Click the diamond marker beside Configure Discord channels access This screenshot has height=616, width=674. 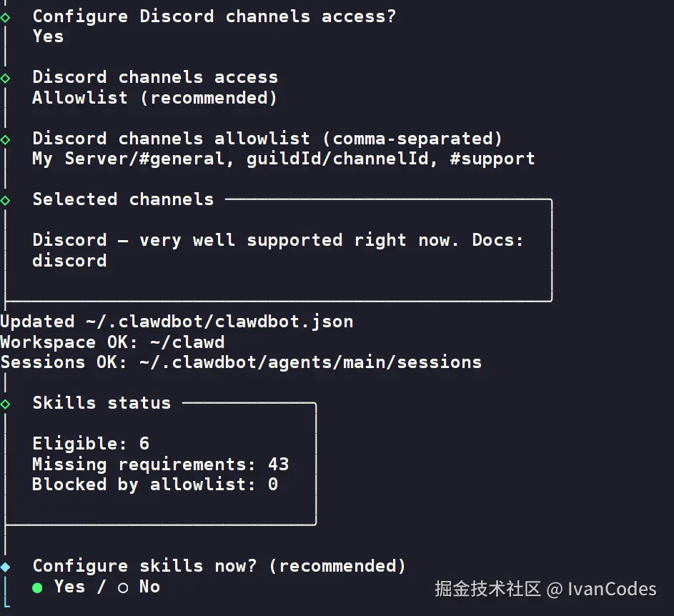pyautogui.click(x=6, y=16)
